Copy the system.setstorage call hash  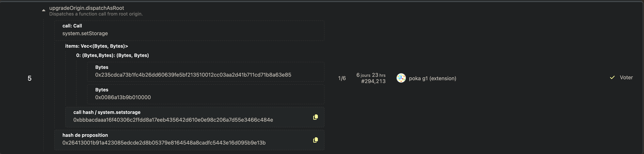click(315, 117)
